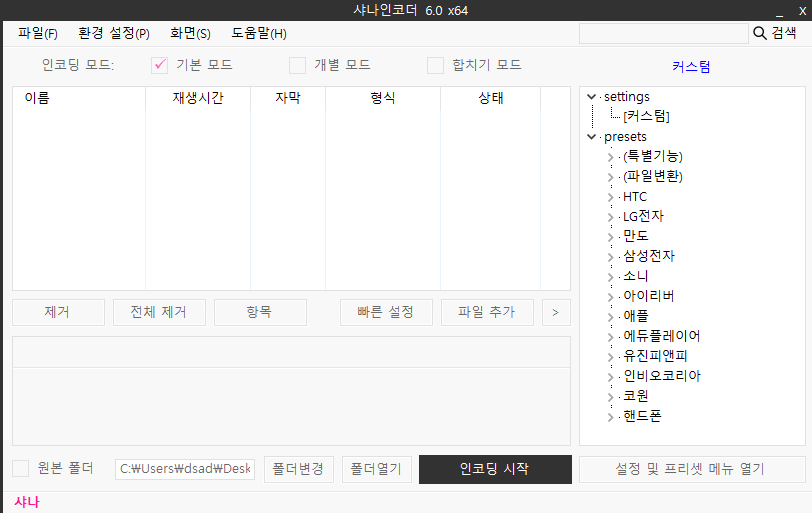Expand the LG전자 preset folder
812x513 pixels.
click(611, 217)
